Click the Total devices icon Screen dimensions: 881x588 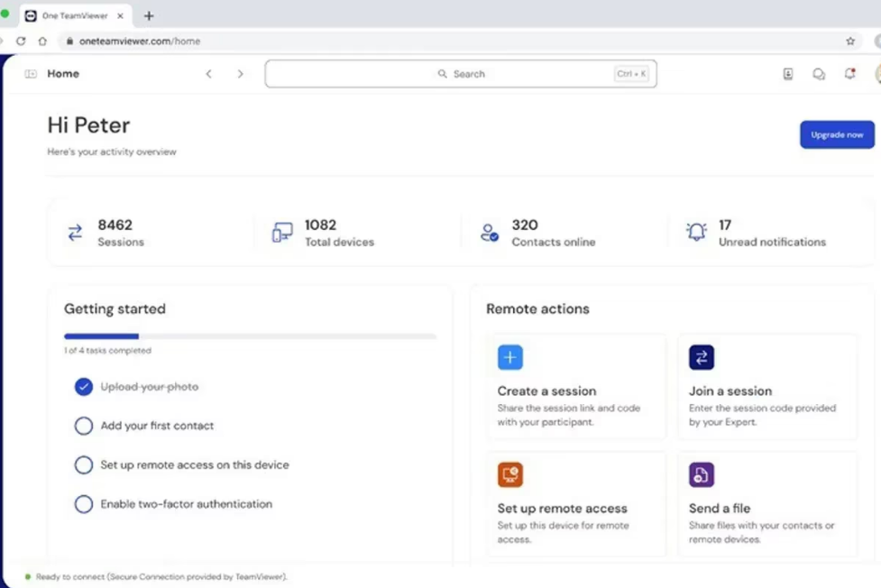tap(282, 233)
